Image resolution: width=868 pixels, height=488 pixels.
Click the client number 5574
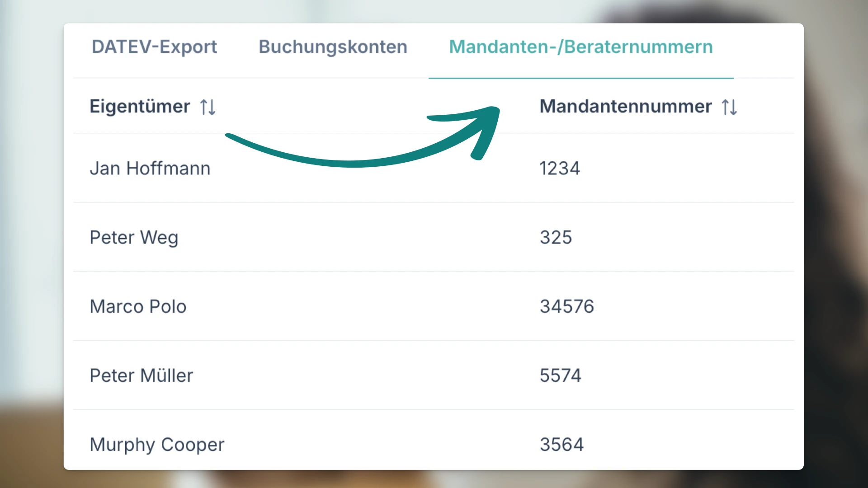coord(560,376)
